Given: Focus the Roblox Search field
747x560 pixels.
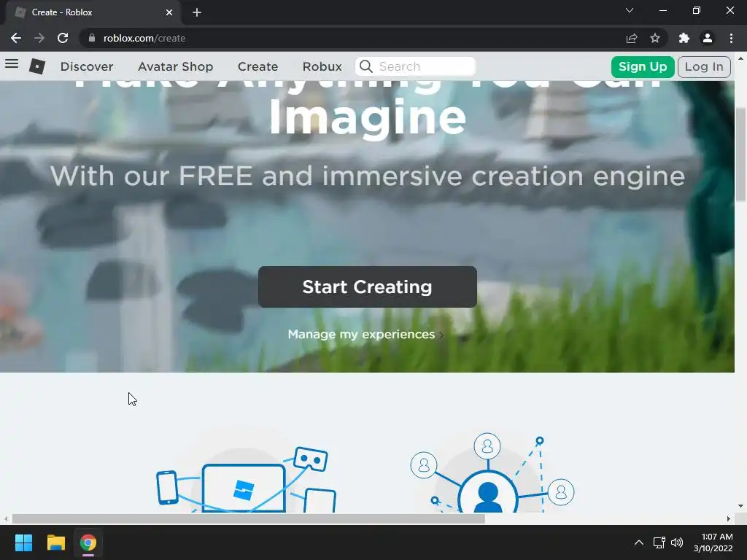Looking at the screenshot, I should tap(415, 66).
